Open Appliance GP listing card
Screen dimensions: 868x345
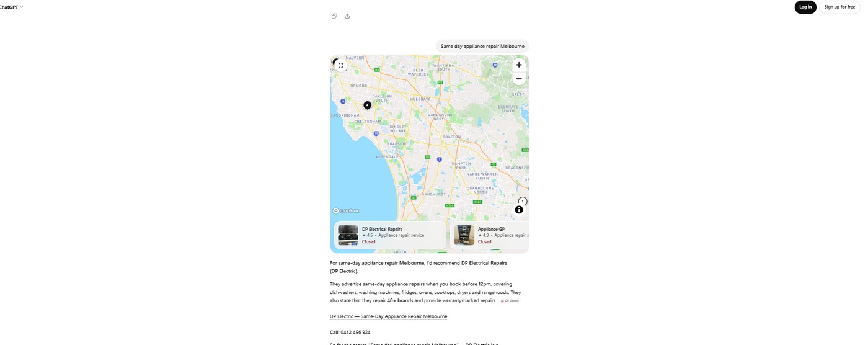[490, 235]
